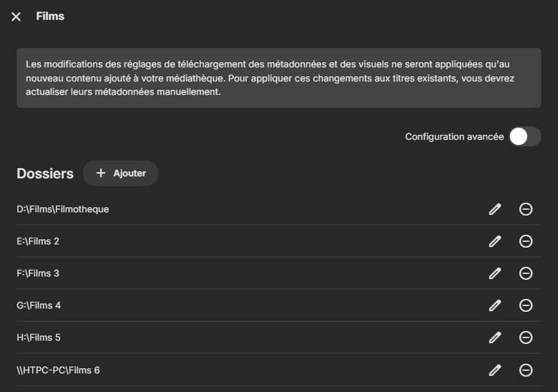Remove the \\HTPC-PC\Films 6 network folder
Viewport: 558px width, 392px height.
(x=525, y=370)
